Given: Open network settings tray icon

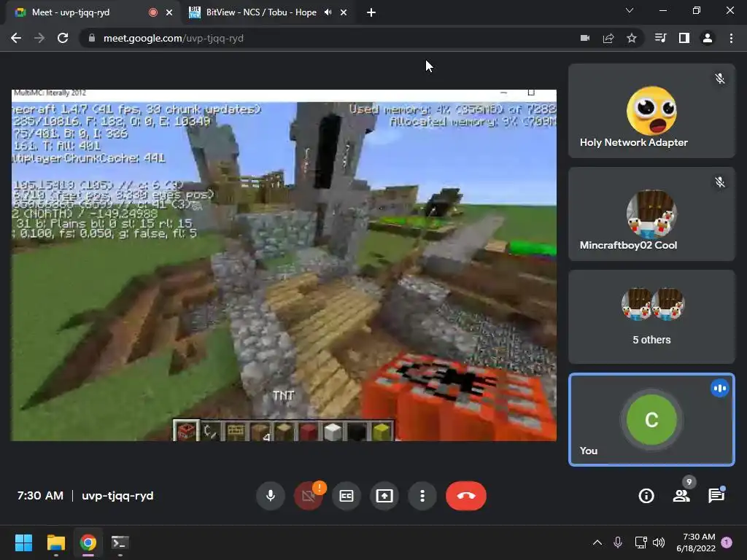Looking at the screenshot, I should click(x=640, y=542).
